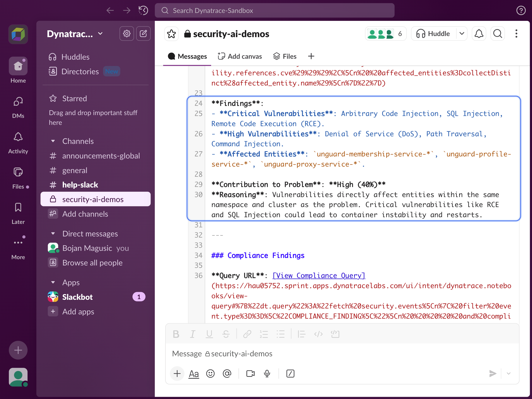532x399 pixels.
Task: Open Huddle options dropdown arrow
Action: coord(462,34)
